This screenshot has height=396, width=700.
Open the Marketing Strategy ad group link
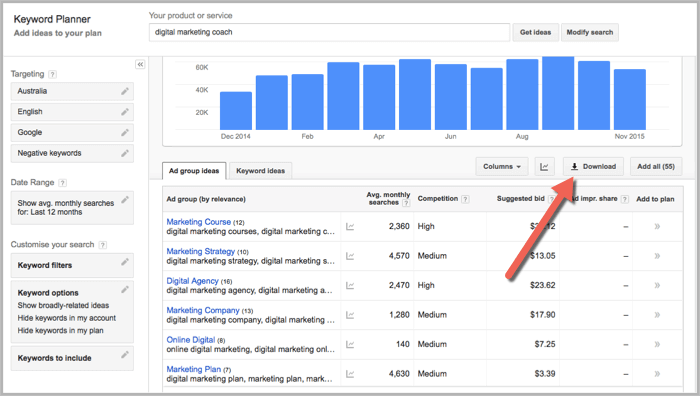click(200, 251)
